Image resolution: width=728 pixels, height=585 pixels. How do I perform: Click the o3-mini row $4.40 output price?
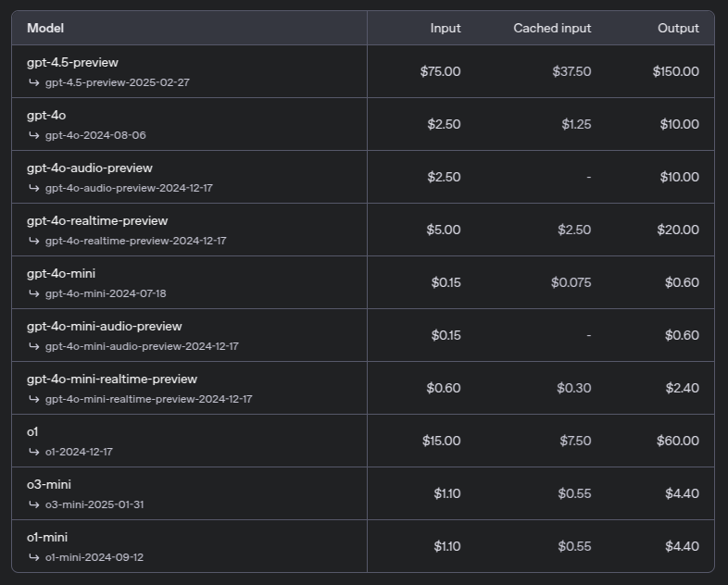682,494
